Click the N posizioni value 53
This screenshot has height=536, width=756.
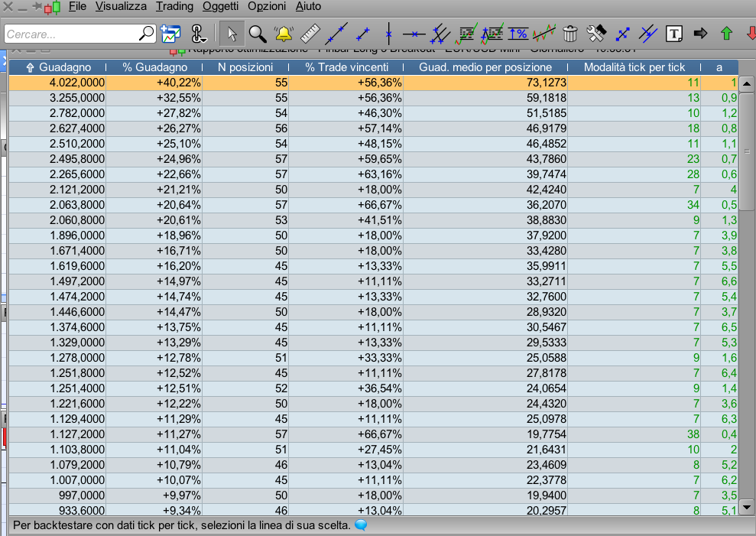click(x=281, y=220)
